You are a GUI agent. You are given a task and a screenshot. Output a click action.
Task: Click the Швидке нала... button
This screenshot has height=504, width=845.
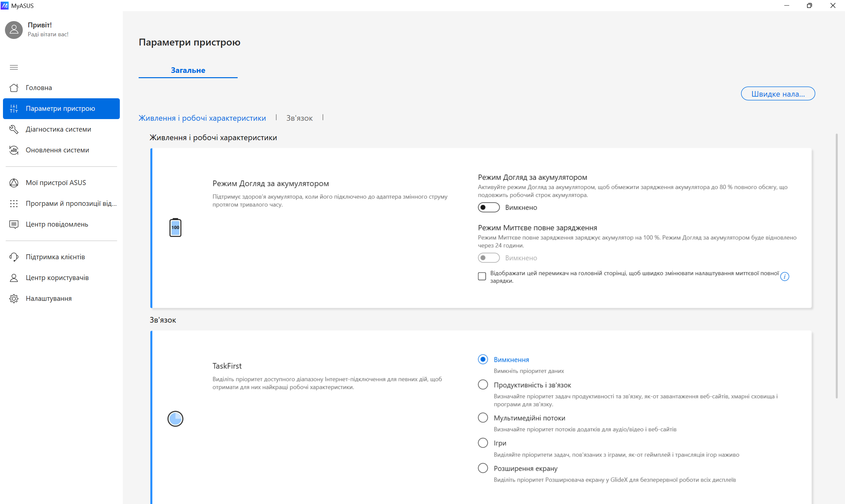[x=778, y=94]
